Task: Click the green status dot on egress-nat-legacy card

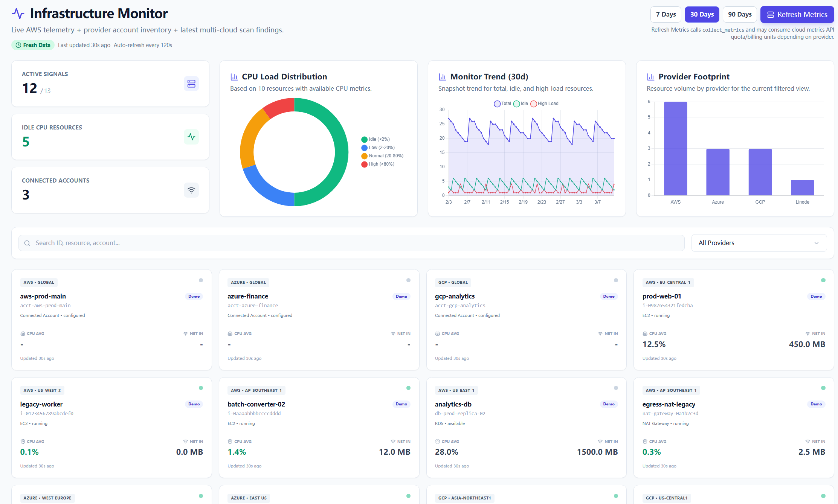Action: (x=823, y=388)
